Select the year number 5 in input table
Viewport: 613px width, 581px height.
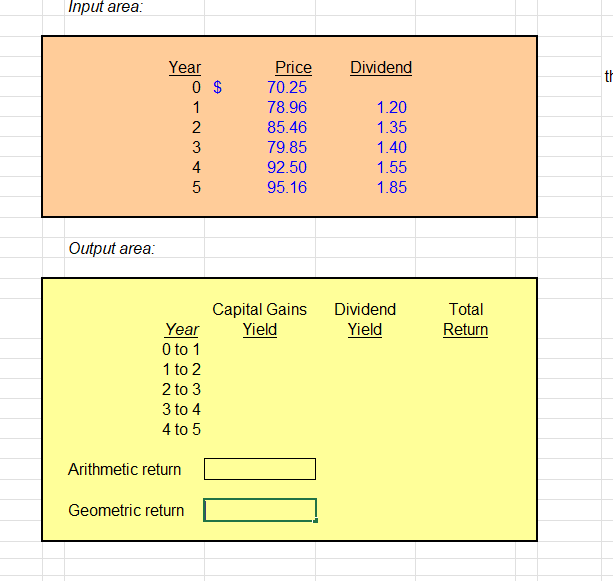[196, 187]
